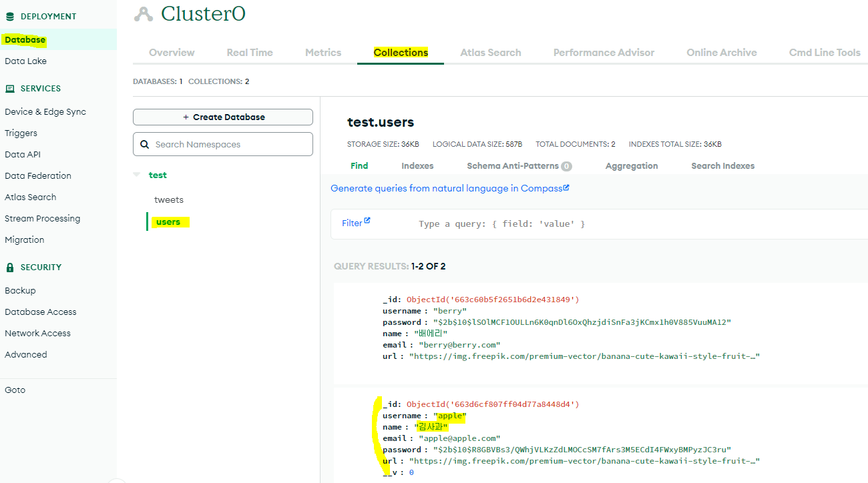Open Data Lake in the sidebar
868x483 pixels.
pos(25,61)
